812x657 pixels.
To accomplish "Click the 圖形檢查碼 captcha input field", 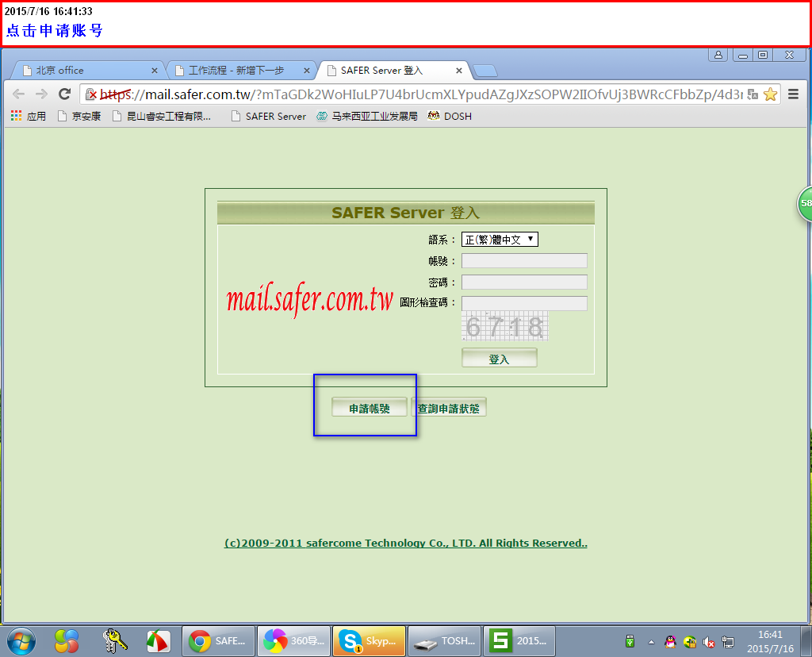I will tap(524, 303).
